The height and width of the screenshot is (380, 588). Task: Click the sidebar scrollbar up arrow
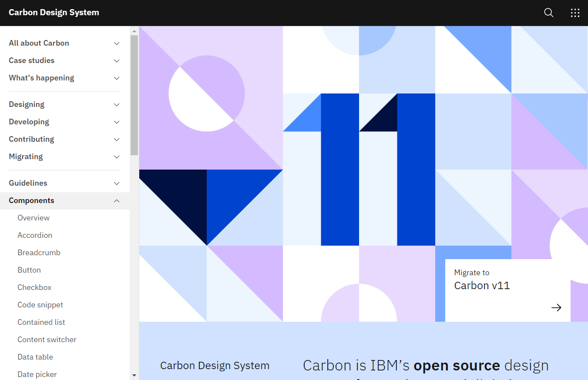click(134, 30)
